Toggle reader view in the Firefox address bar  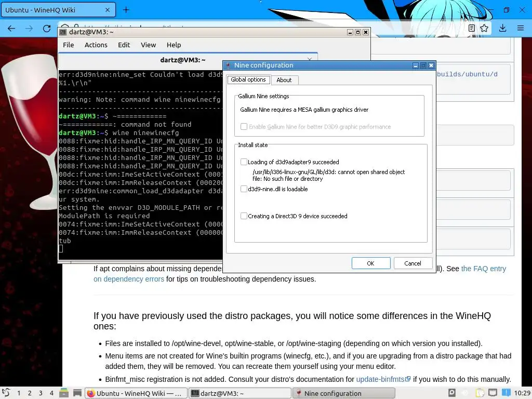472,28
